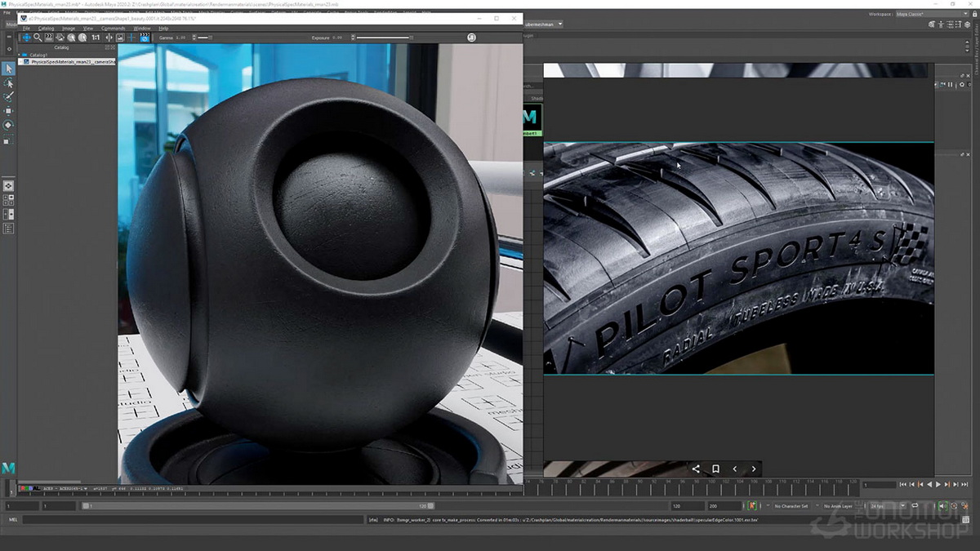Play the animation forward
This screenshot has height=551, width=980.
pos(938,485)
